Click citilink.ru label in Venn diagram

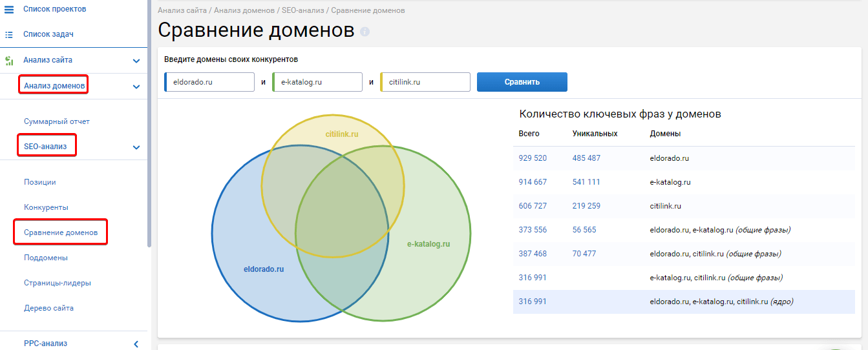coord(342,134)
